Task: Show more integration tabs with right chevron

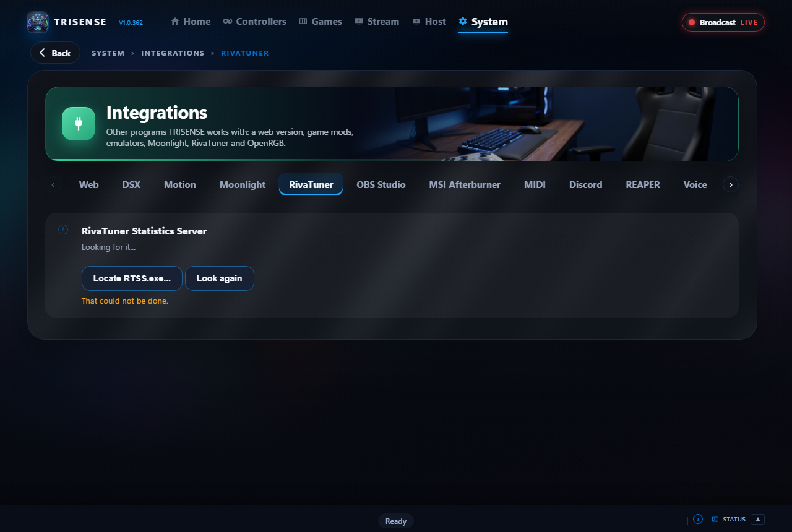Action: 731,184
